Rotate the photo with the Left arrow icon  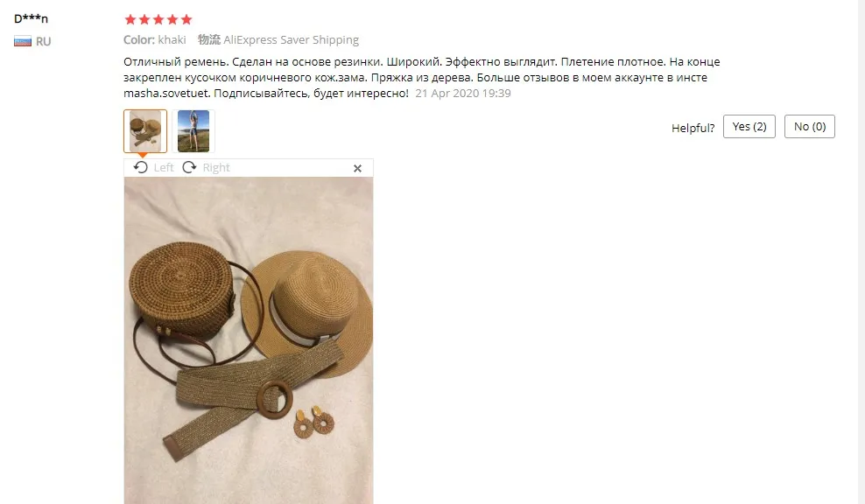141,167
